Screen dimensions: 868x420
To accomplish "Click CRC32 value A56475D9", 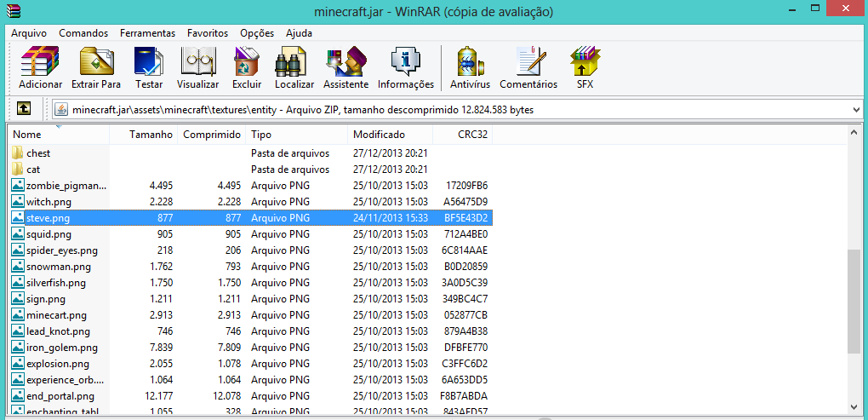I will click(x=466, y=202).
